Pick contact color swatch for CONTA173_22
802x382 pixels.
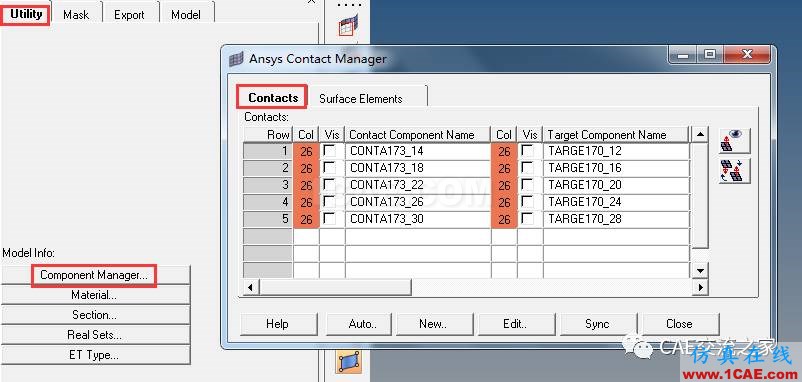306,185
